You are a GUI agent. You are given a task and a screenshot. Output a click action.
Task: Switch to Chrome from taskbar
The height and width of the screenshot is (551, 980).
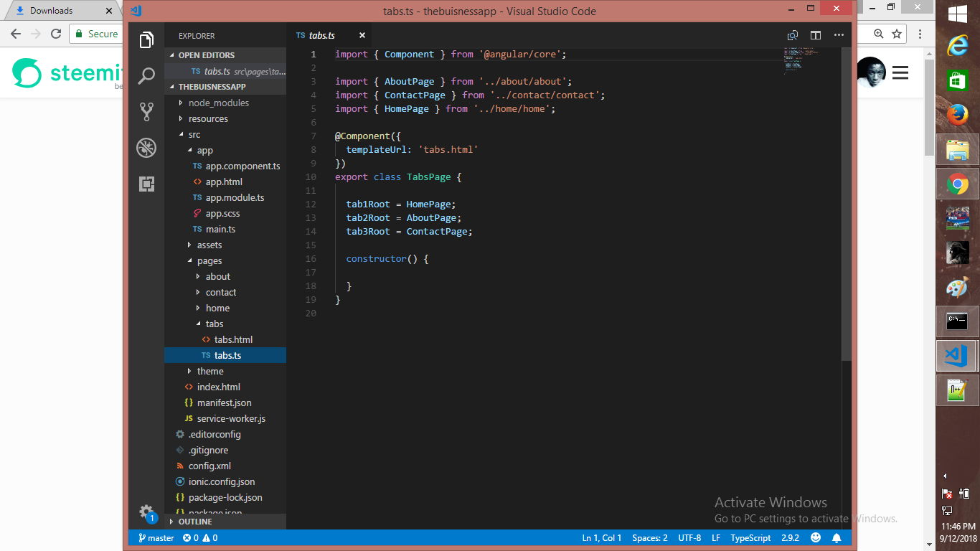pyautogui.click(x=957, y=184)
